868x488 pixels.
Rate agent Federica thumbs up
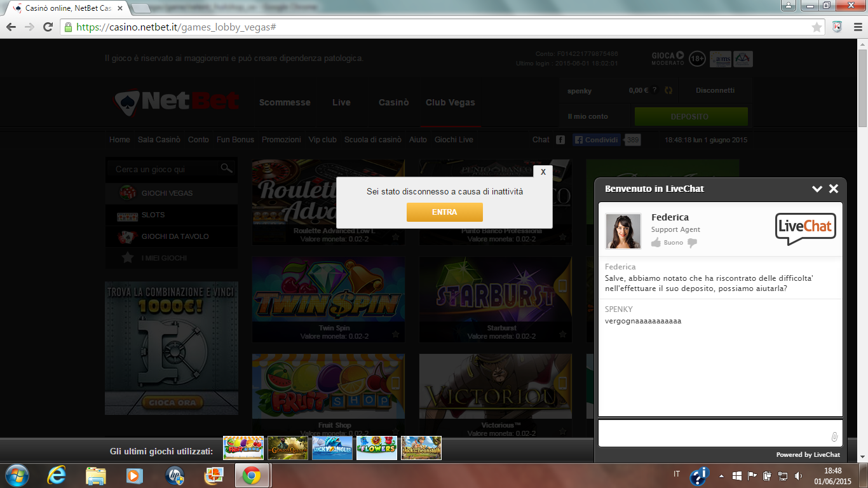656,243
